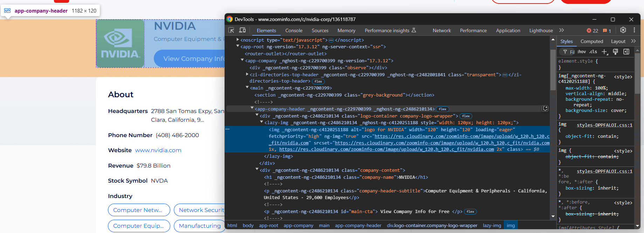Screen dimensions: 644x233
Task: Click the Chrome icon in DevTools title bar
Action: point(230,19)
